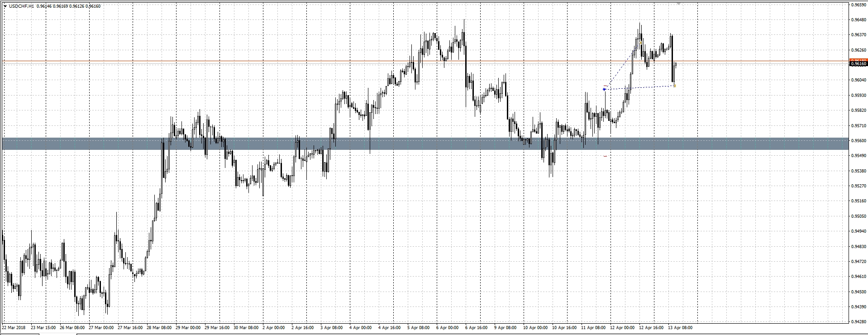Click the small triangle before USDCHF,H1
868x335 pixels.
tap(5, 6)
